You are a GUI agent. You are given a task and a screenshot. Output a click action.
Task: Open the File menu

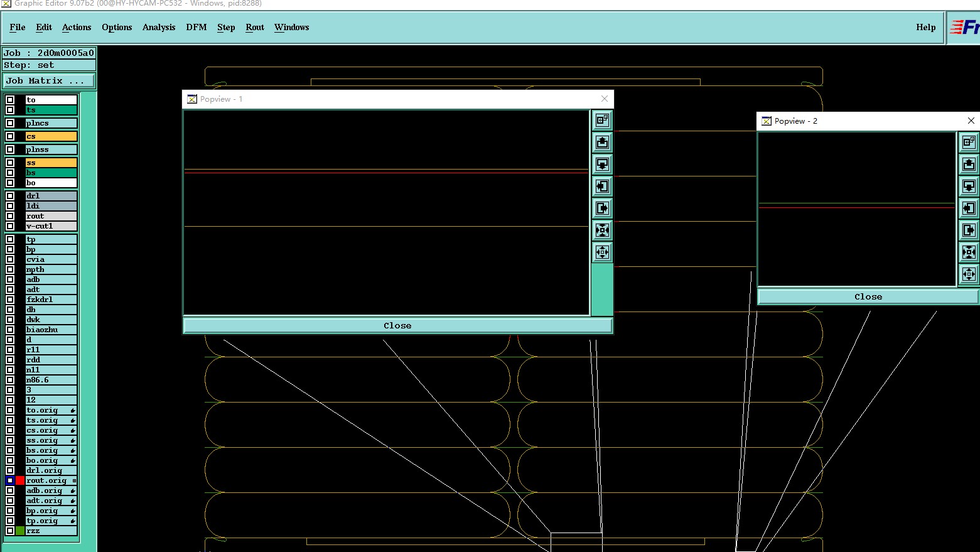[18, 27]
